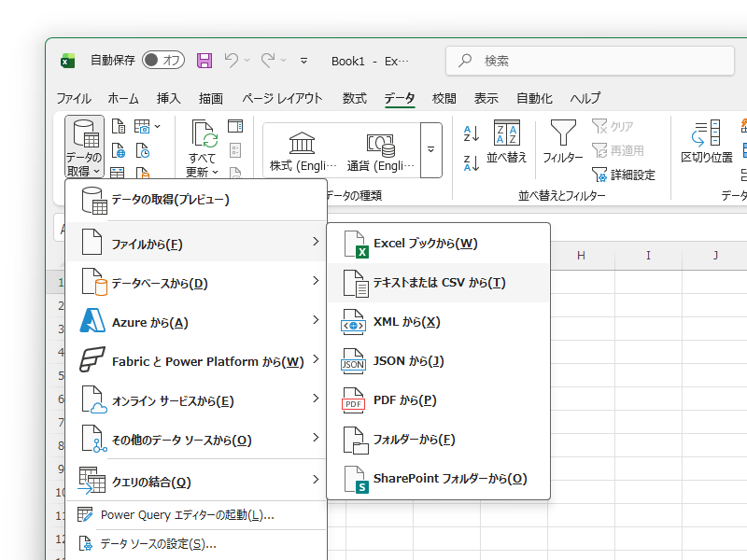Switch to the 自動化 tab

point(534,98)
